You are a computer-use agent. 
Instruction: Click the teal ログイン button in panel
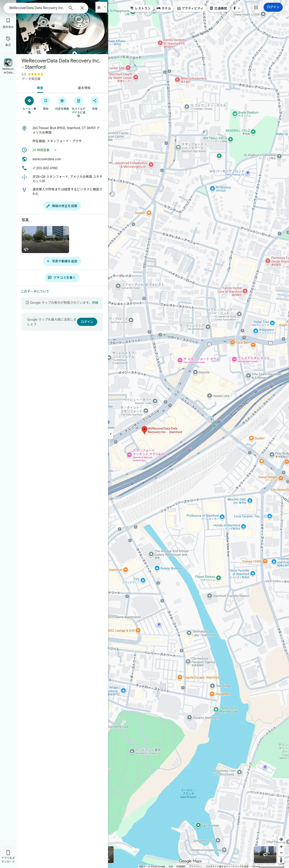87,322
